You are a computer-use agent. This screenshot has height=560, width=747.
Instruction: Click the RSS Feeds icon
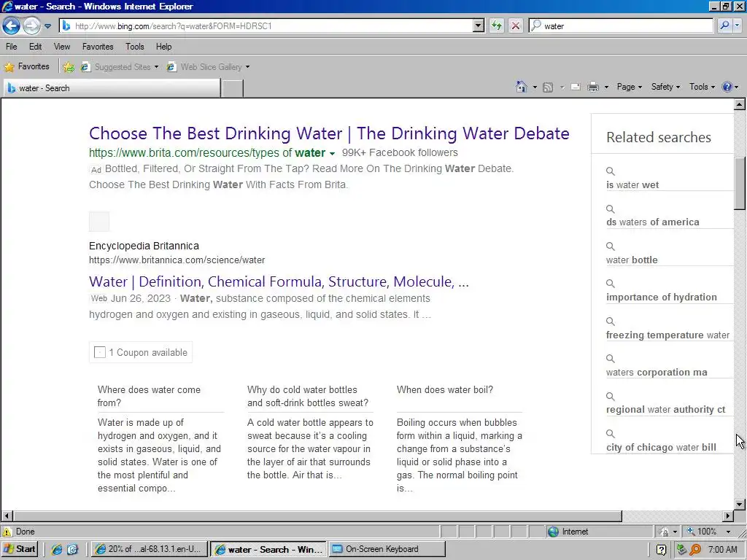[548, 87]
